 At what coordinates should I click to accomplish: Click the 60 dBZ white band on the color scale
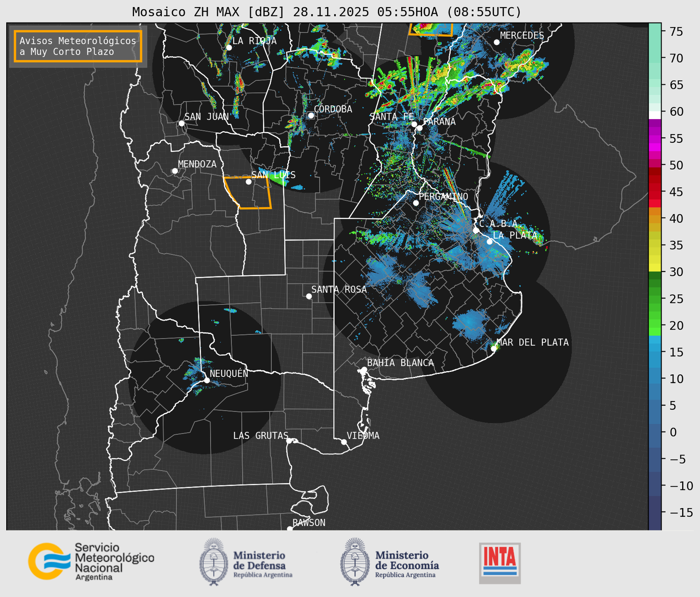coord(655,115)
